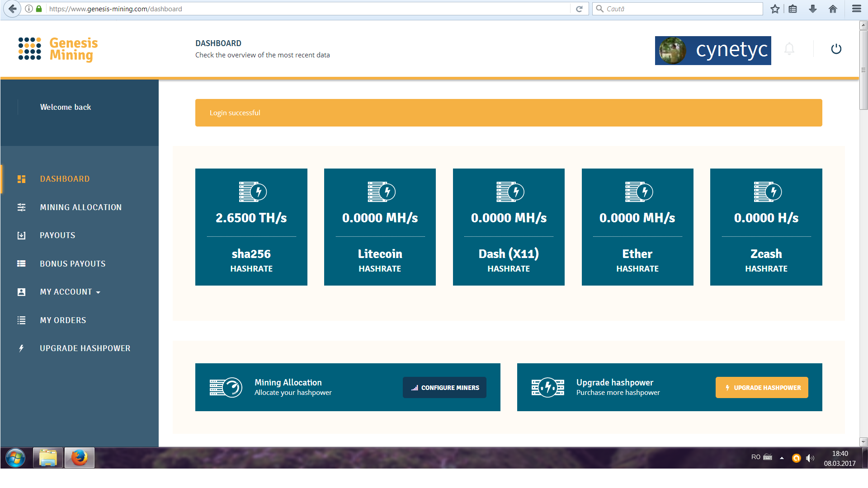This screenshot has width=868, height=488.
Task: Open the notifications bell
Action: [x=789, y=49]
